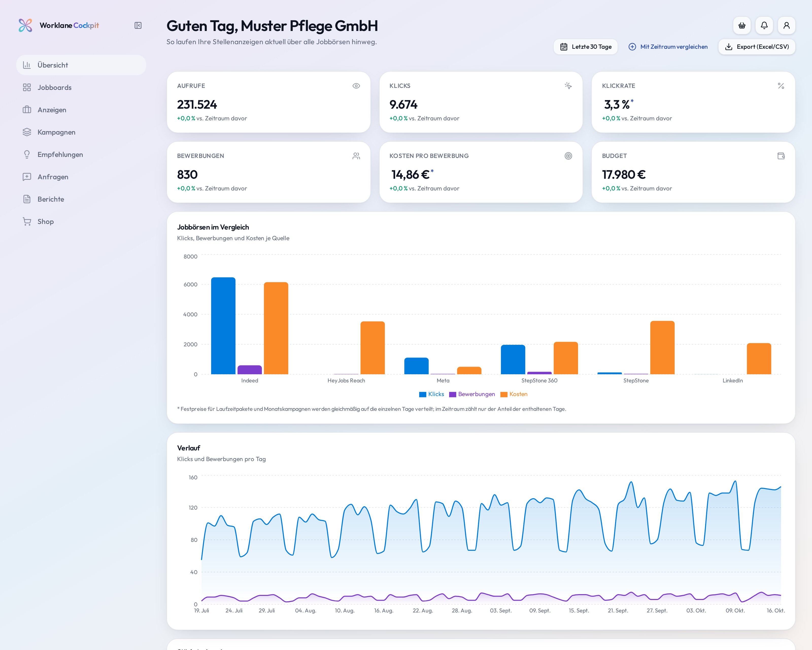The image size is (812, 650).
Task: Open the Letzte 30 Tage date range picker
Action: (585, 47)
